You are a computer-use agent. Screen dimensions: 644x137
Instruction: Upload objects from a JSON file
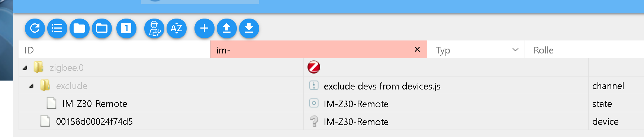[x=227, y=28]
